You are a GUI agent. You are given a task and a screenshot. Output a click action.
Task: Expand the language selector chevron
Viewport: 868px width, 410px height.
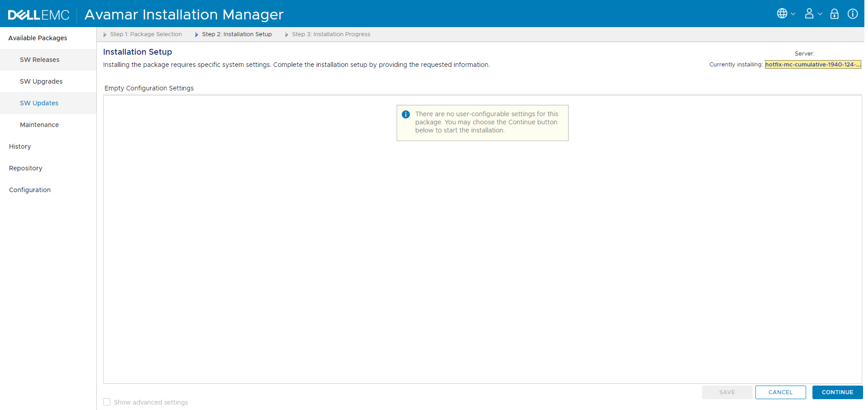coord(793,14)
